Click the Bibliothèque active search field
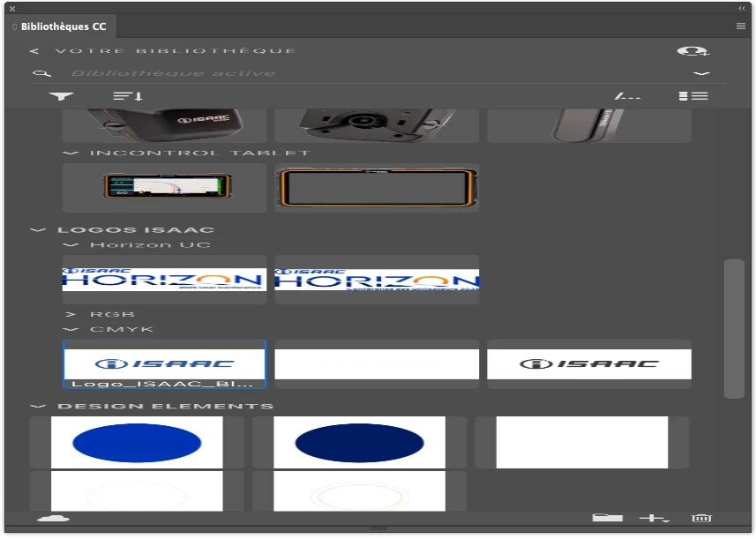Screen dimensions: 756x539 (376, 73)
